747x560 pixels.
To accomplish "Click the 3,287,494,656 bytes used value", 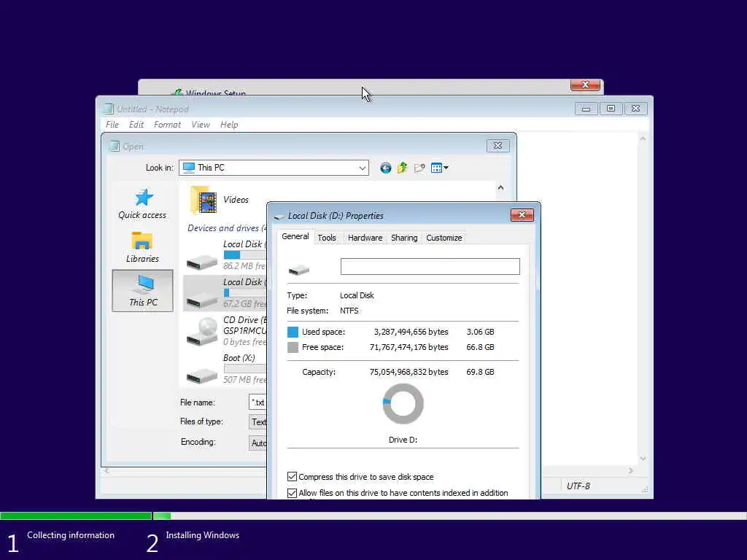I will click(x=411, y=332).
